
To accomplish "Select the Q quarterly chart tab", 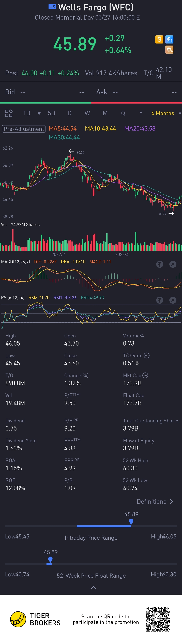I will point(123,113).
